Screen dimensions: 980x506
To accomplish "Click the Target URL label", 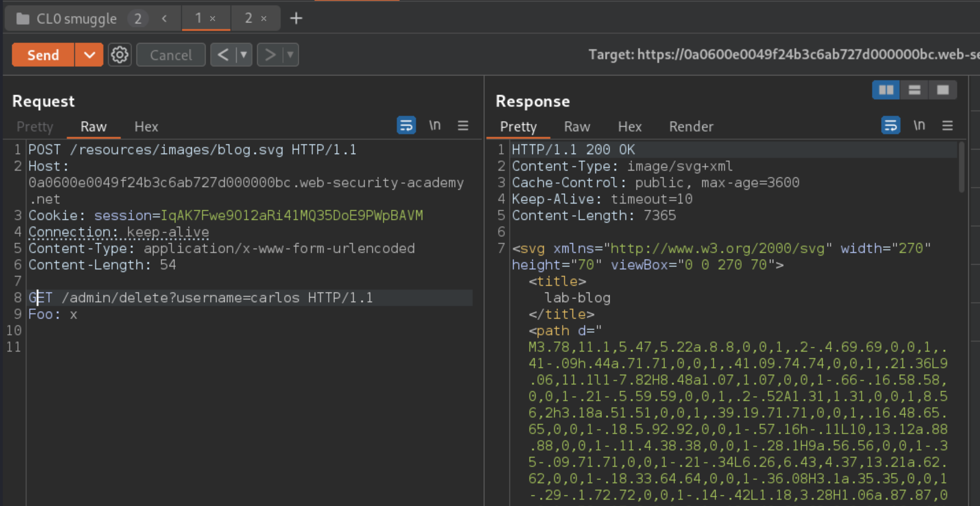I will [784, 55].
